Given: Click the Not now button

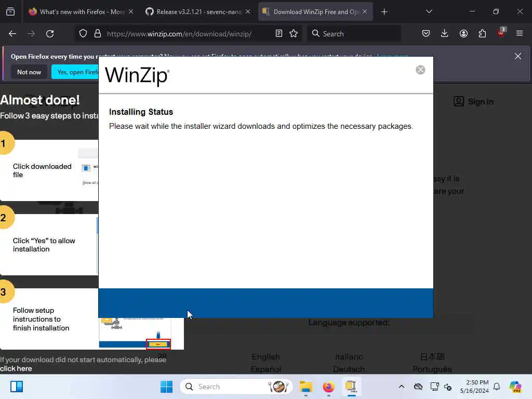Looking at the screenshot, I should pos(29,72).
